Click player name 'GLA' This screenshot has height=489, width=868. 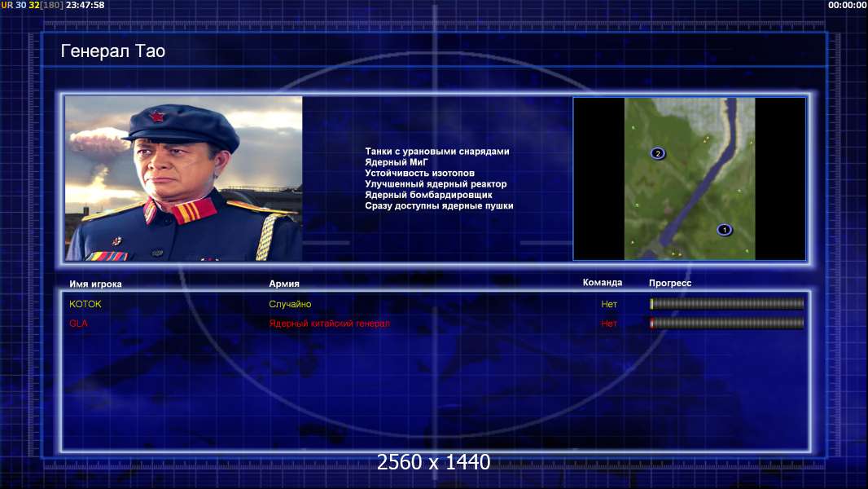[x=79, y=324]
